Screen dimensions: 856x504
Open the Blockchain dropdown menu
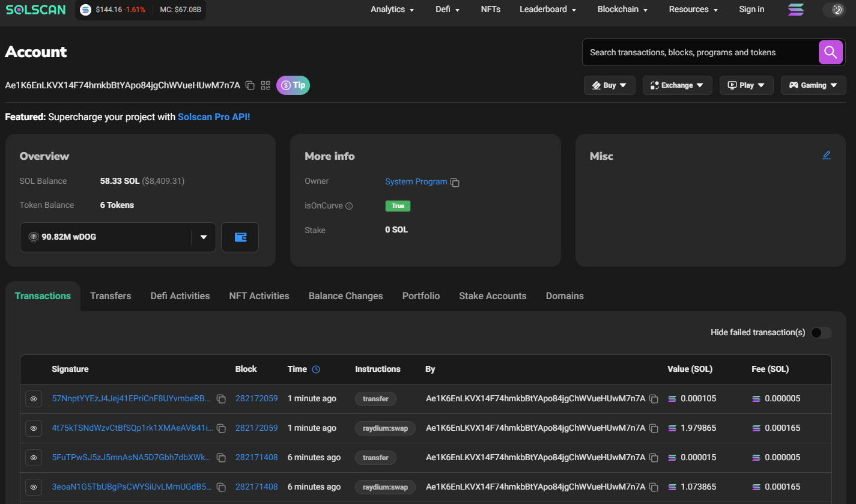click(622, 10)
